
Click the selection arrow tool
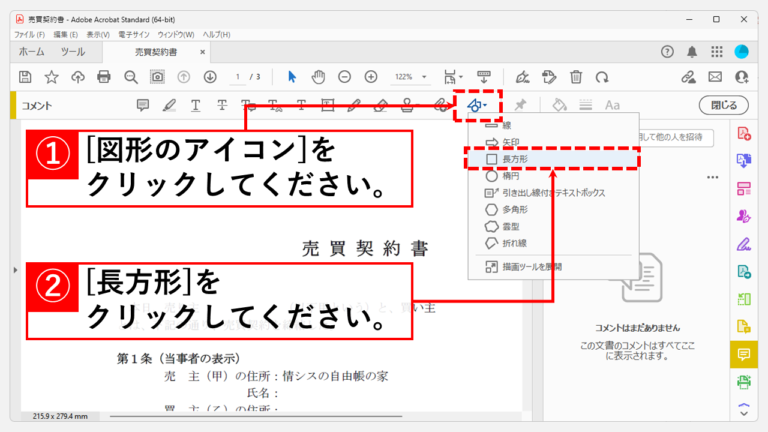click(x=292, y=77)
